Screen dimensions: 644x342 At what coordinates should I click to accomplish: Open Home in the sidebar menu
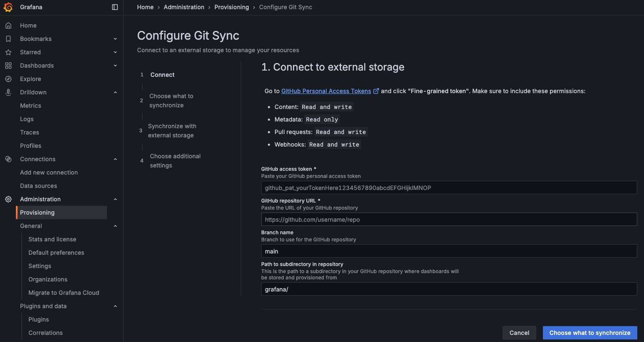point(28,25)
